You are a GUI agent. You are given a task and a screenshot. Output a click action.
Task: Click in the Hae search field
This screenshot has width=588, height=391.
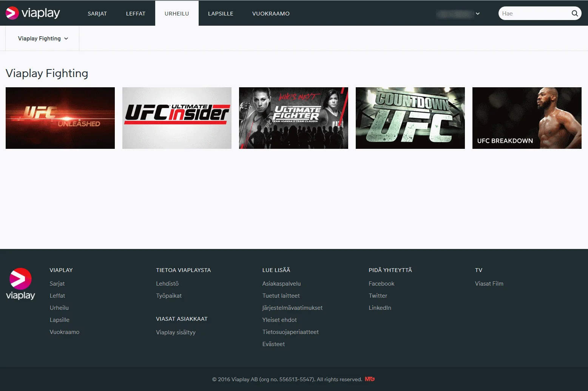click(534, 14)
